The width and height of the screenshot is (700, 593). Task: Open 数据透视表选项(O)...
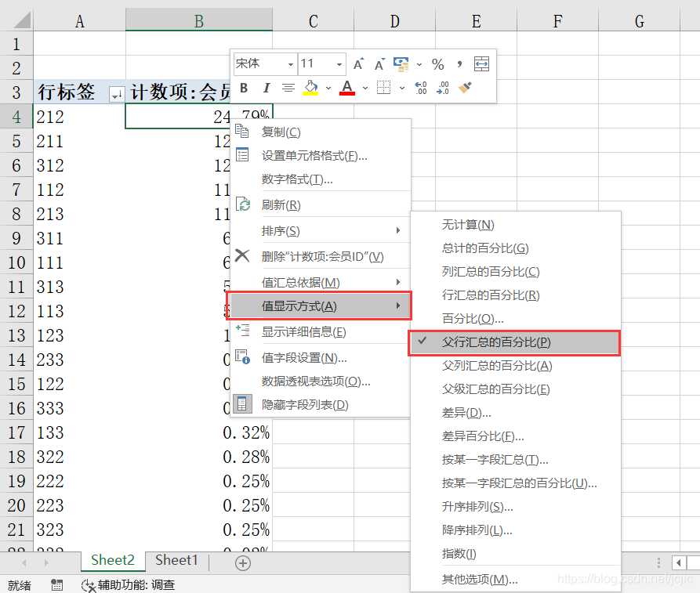321,381
